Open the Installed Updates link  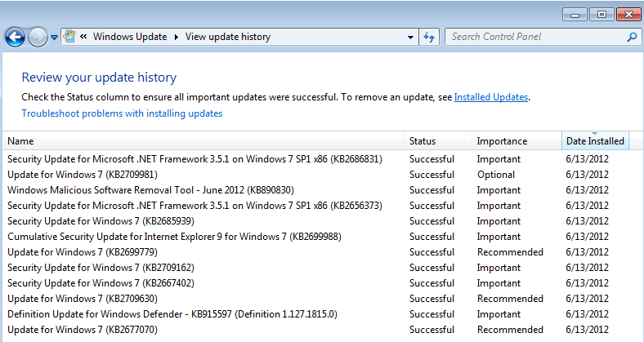[x=490, y=97]
